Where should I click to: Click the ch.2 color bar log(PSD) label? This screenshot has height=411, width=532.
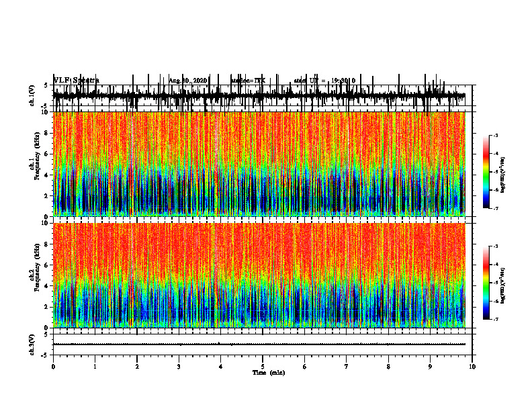[503, 286]
